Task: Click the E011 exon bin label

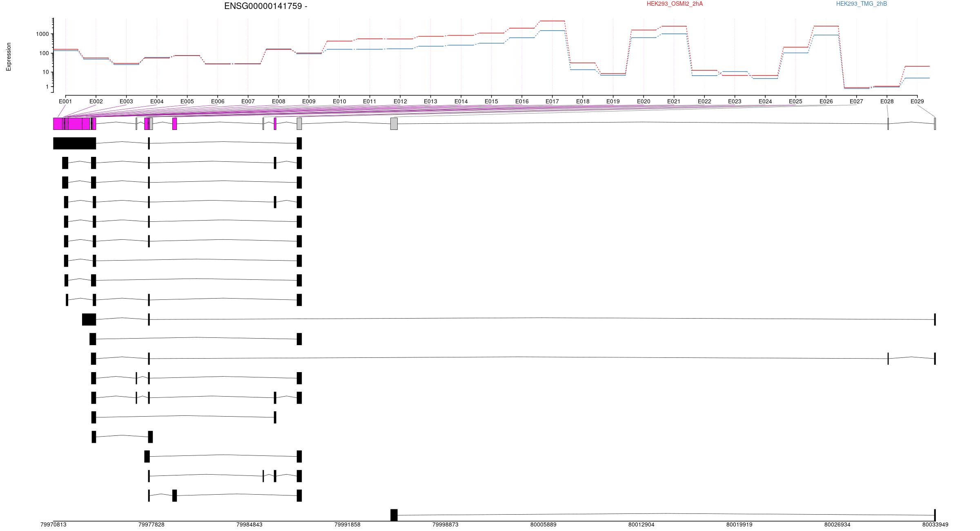Action: (370, 101)
